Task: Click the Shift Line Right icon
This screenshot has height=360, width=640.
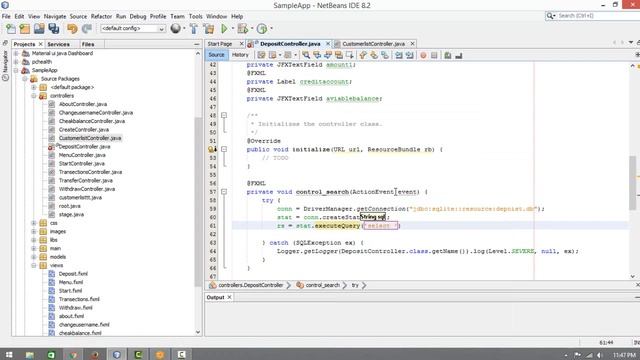Action: 410,55
